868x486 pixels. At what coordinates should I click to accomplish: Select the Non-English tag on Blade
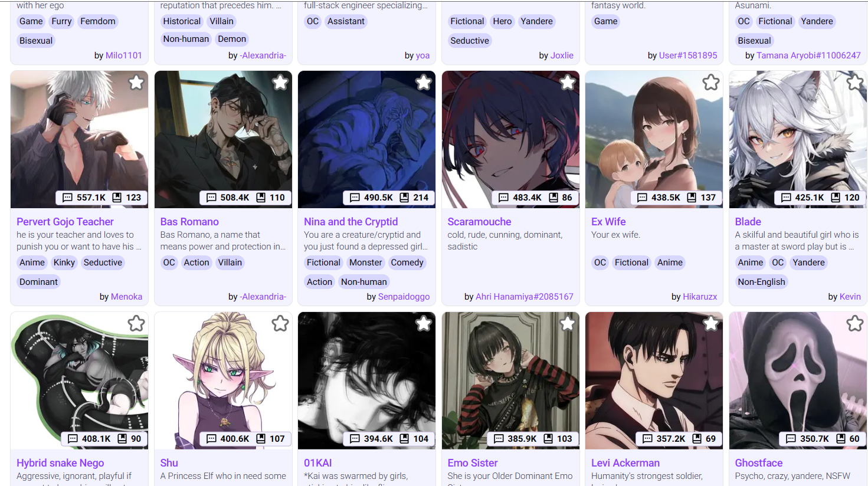[x=761, y=282]
